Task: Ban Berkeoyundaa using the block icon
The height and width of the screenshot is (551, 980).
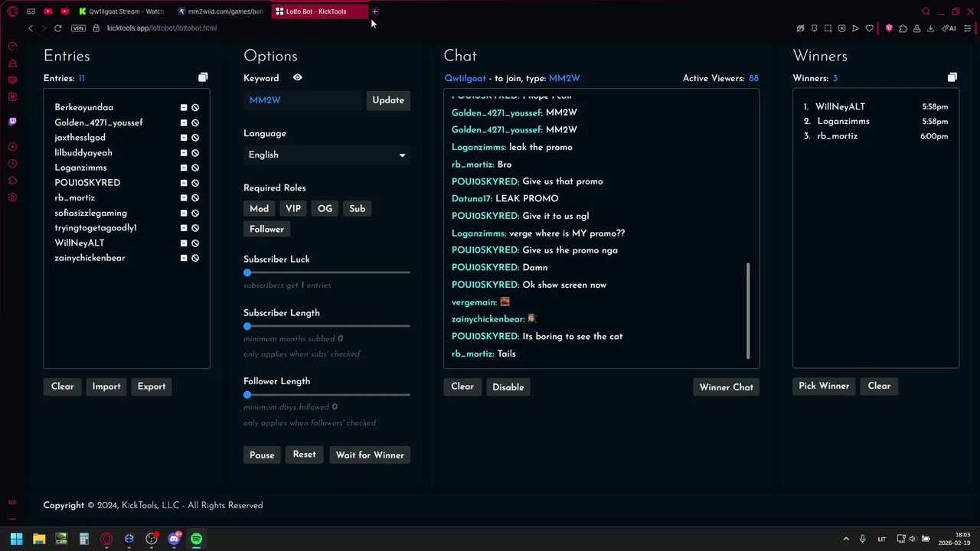Action: 195,108
